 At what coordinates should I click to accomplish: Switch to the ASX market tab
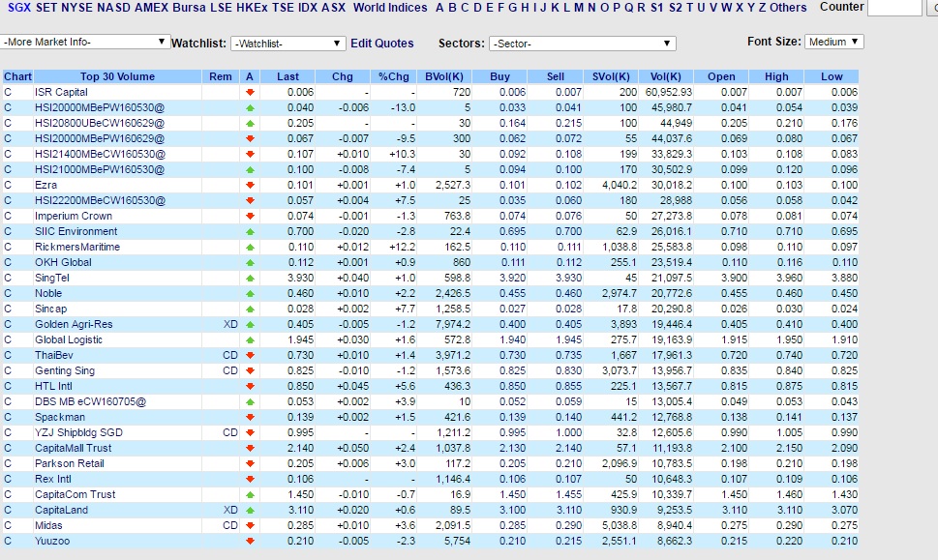point(333,8)
